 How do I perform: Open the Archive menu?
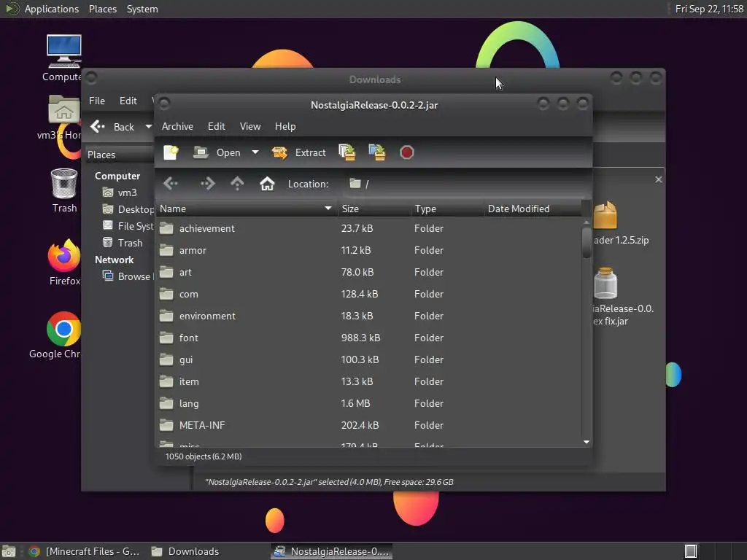[177, 126]
